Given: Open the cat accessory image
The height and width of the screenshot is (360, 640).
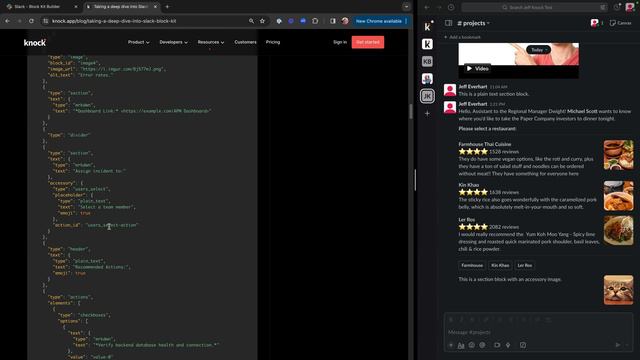Looking at the screenshot, I should tap(618, 290).
